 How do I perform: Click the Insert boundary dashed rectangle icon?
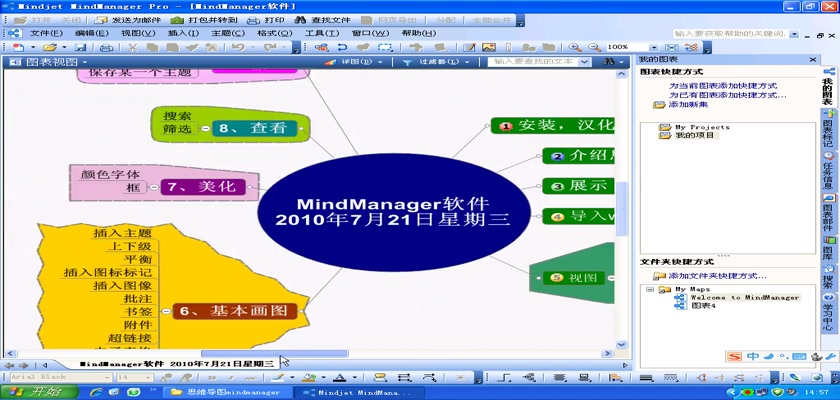click(x=385, y=47)
